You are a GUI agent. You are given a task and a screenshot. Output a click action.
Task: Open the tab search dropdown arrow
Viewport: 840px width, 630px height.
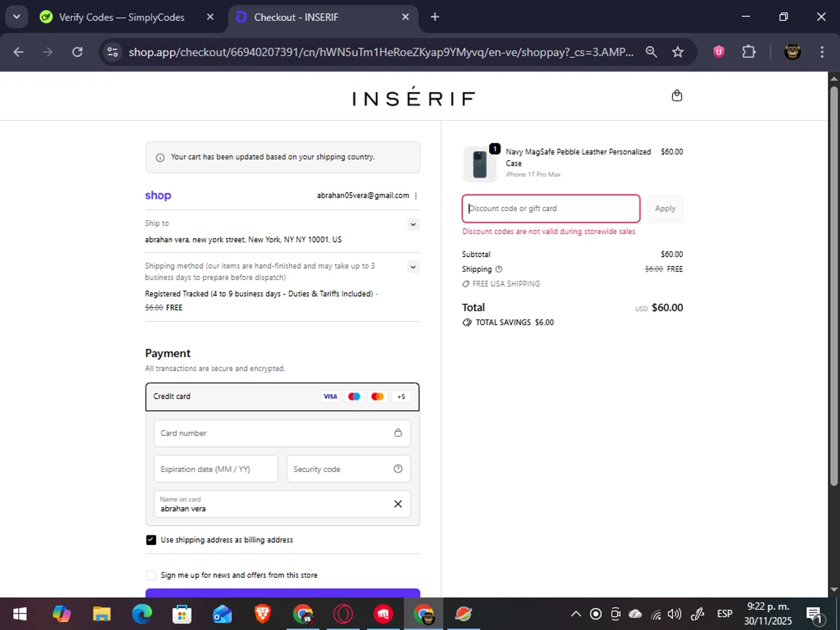[16, 17]
